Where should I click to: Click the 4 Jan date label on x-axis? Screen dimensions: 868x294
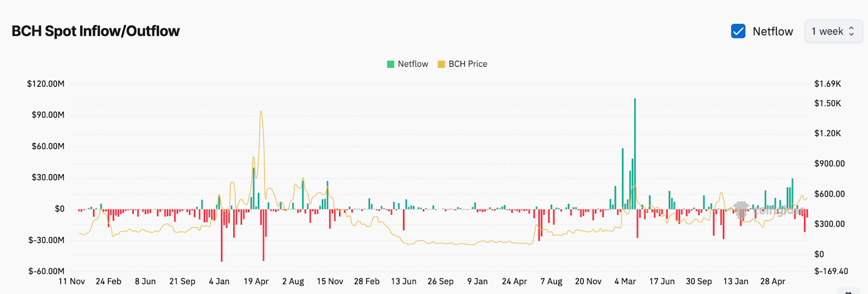click(219, 282)
